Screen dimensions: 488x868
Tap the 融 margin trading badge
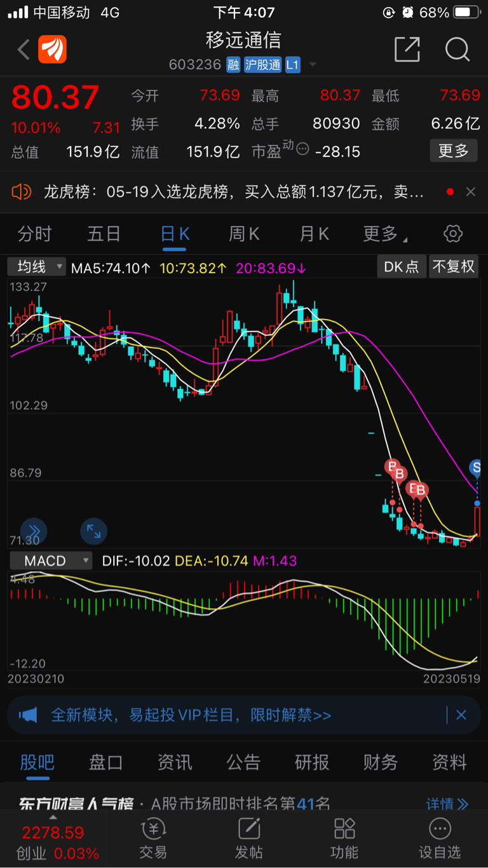click(233, 65)
